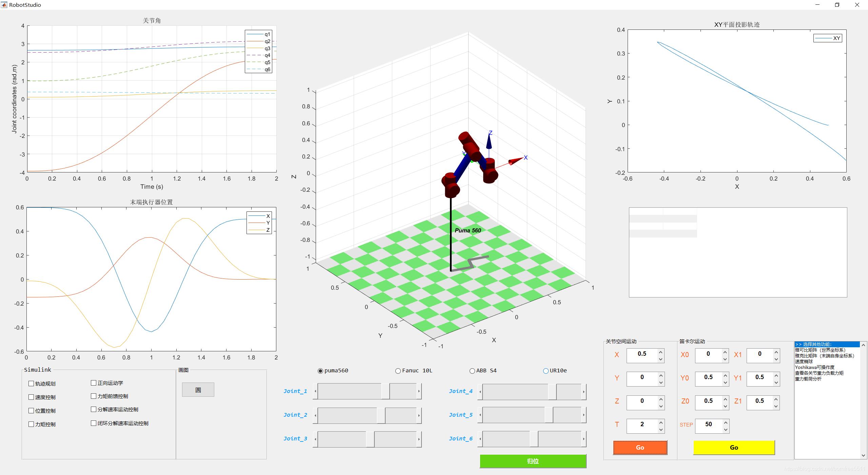This screenshot has width=868, height=475.
Task: Click the q5 legend entry
Action: coord(258,62)
